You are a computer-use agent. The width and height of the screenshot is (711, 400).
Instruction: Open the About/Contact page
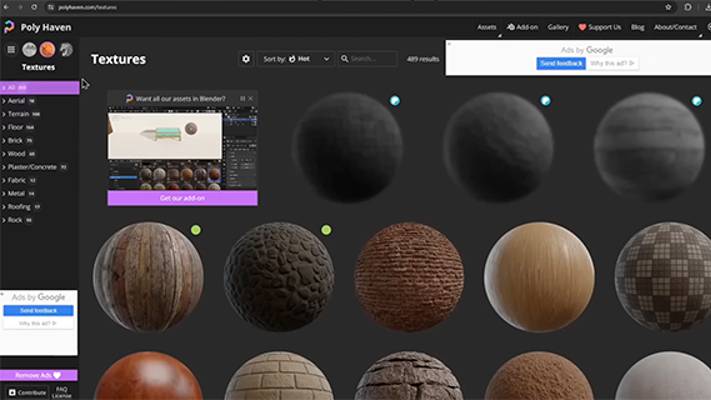[x=675, y=27]
